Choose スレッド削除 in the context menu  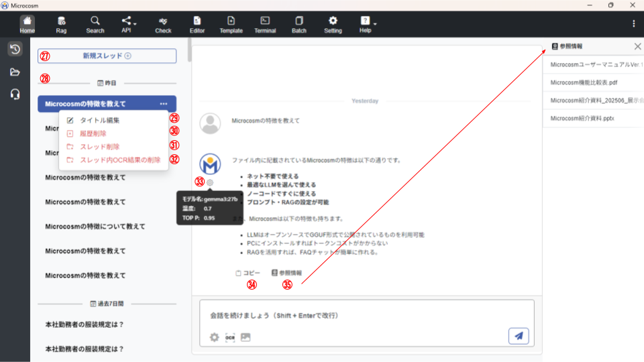(x=99, y=147)
